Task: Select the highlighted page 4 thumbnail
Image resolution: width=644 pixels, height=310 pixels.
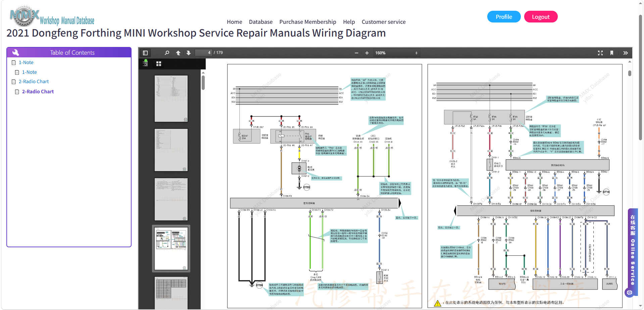Action: pos(171,249)
